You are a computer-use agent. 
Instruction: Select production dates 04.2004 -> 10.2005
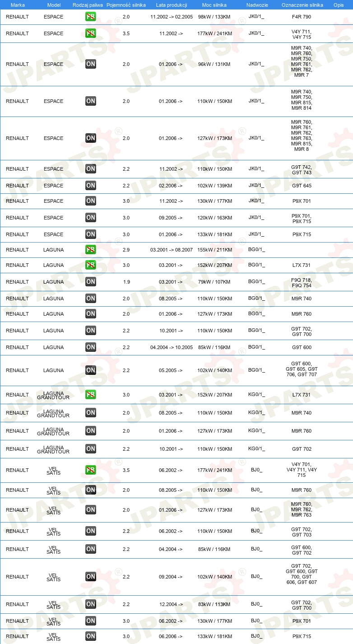[x=172, y=347]
